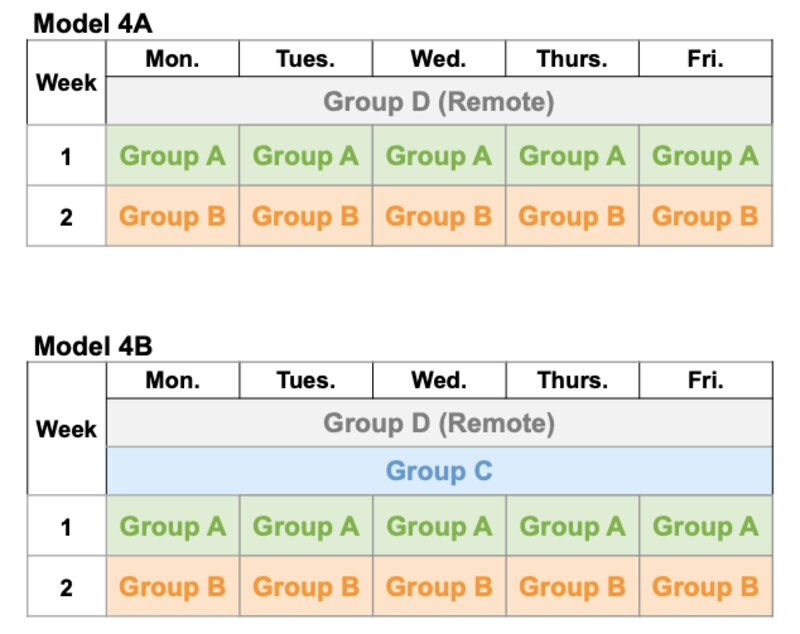800x634 pixels.
Task: Click the Mon. header in Model 4A
Action: tap(172, 59)
